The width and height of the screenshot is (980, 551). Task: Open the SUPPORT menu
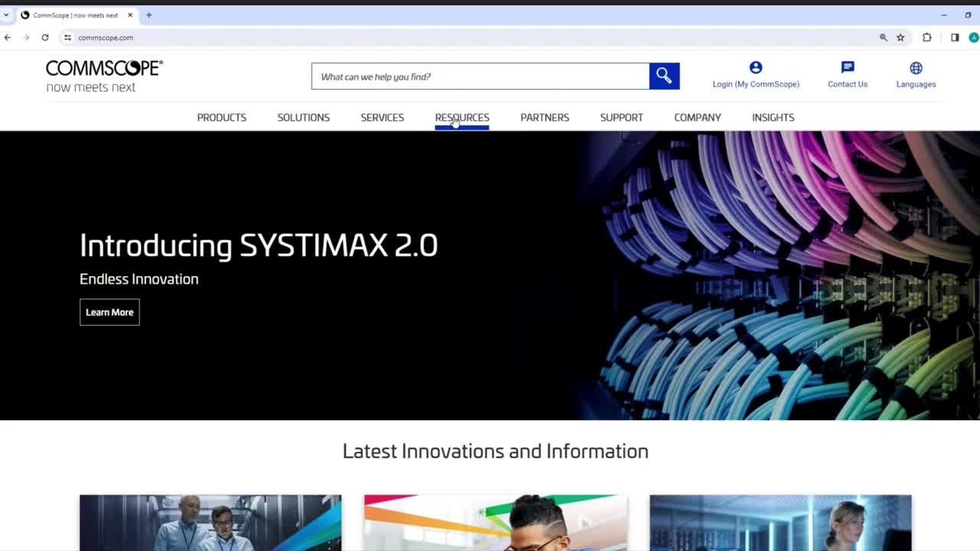(622, 117)
